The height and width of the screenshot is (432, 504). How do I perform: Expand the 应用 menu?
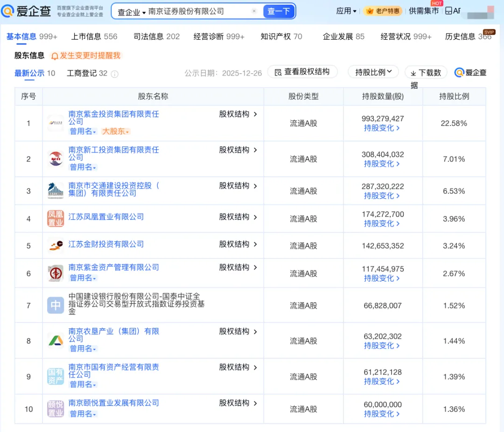click(346, 11)
